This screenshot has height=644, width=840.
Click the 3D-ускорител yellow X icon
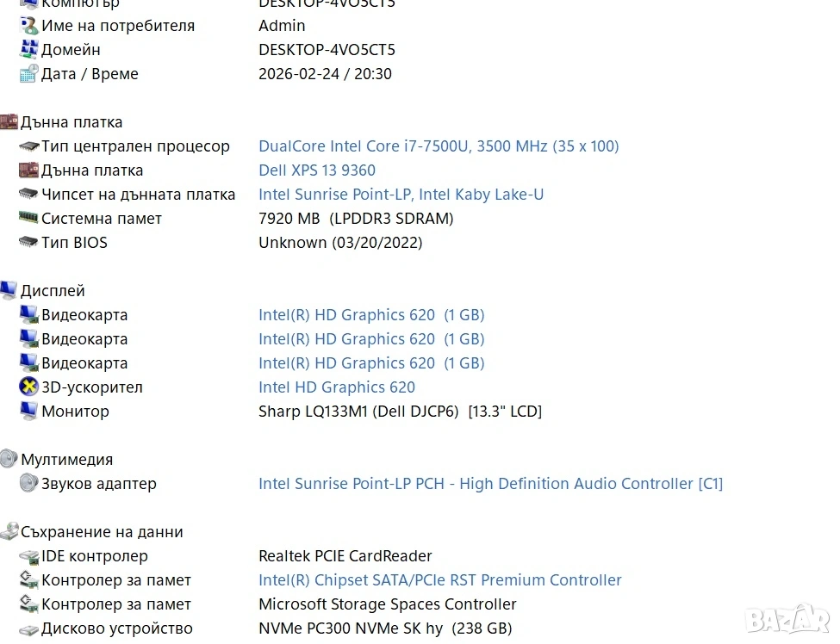28,387
